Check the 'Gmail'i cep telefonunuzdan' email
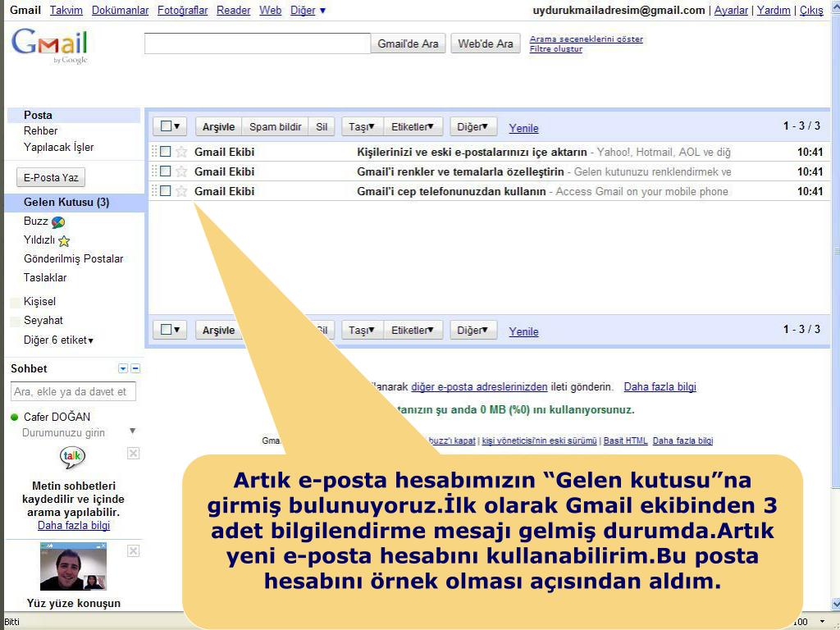This screenshot has width=840, height=630. coord(166,190)
